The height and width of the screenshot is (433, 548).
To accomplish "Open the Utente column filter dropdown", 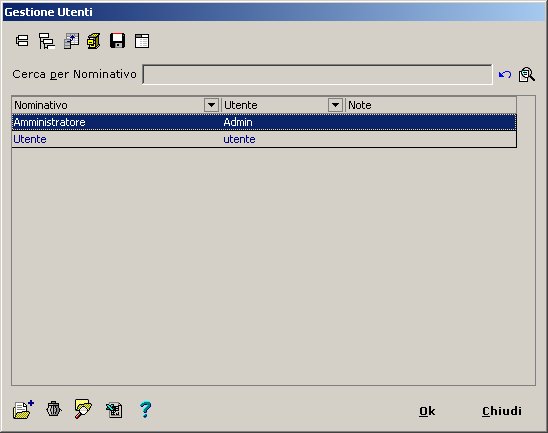I will [335, 105].
